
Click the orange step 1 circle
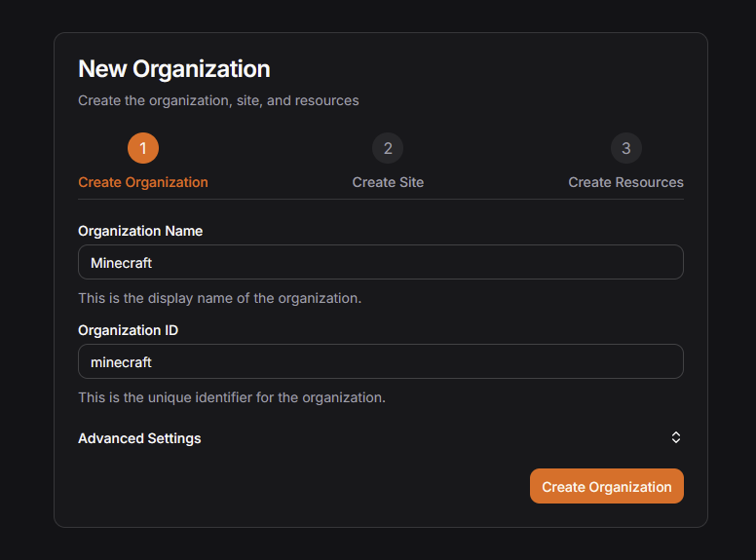(143, 148)
